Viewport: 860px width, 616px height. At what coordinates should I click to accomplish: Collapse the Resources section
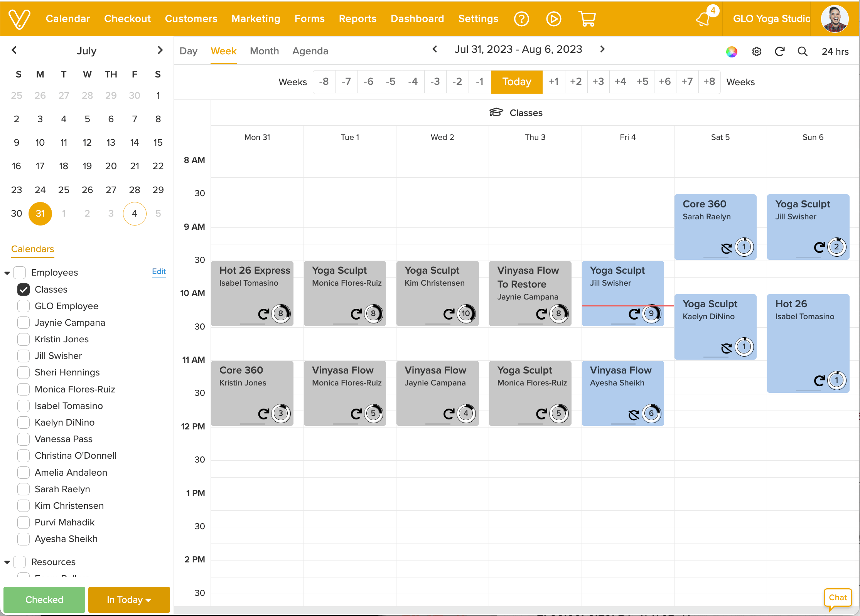tap(7, 562)
